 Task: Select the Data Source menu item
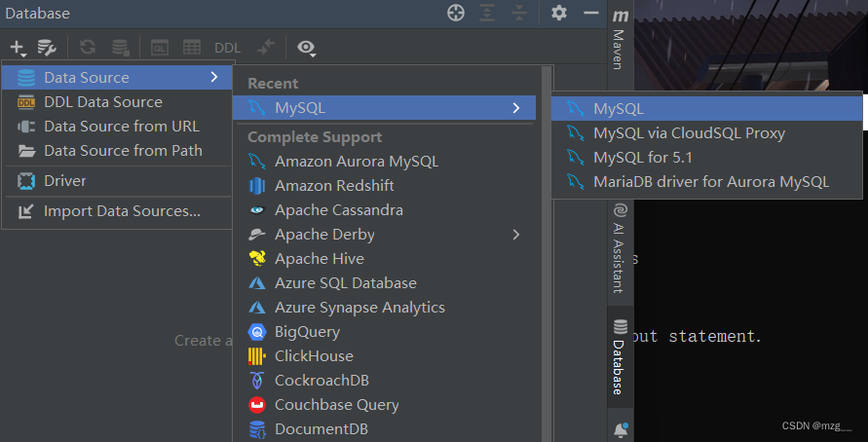[117, 78]
